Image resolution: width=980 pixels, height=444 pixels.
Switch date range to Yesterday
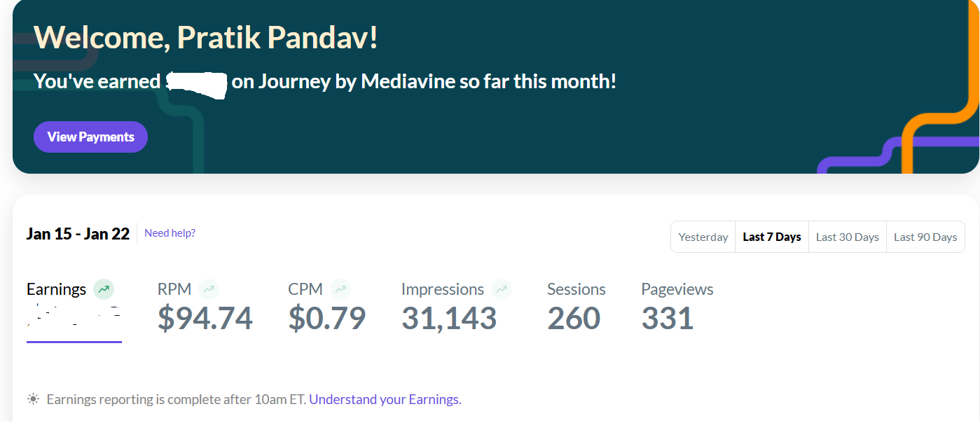[703, 237]
